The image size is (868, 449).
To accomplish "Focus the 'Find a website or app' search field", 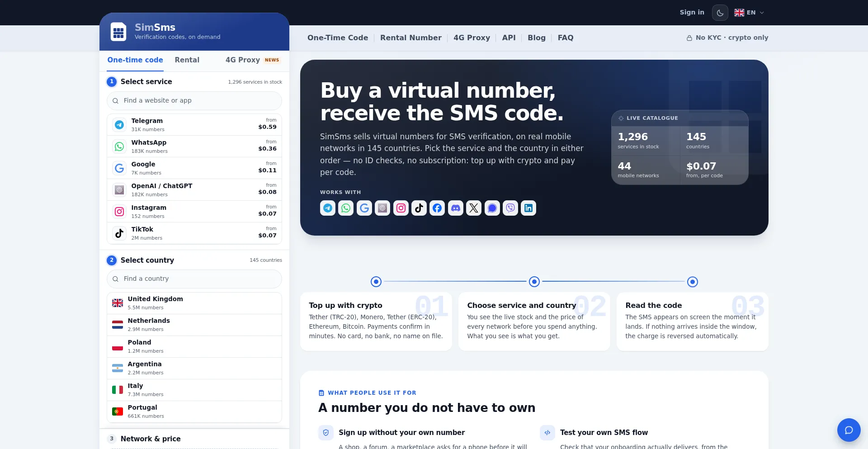I will tap(194, 101).
